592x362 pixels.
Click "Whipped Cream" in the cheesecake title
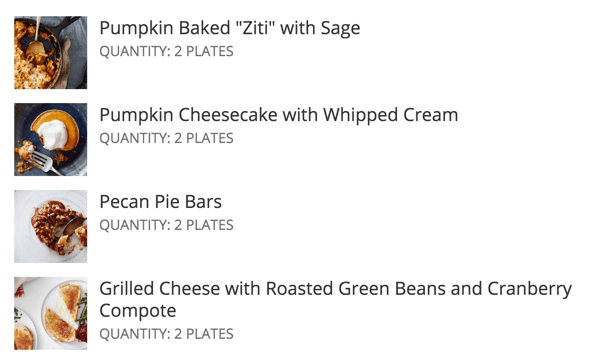tap(390, 115)
